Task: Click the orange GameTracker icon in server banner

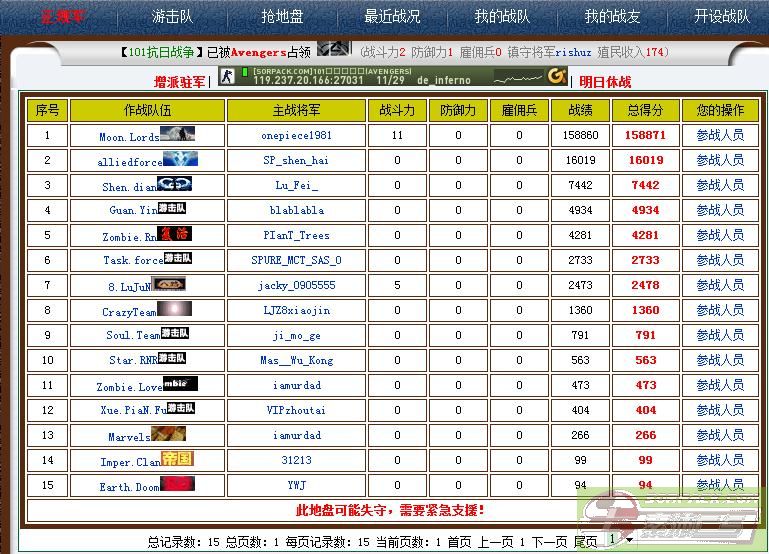Action: 556,75
